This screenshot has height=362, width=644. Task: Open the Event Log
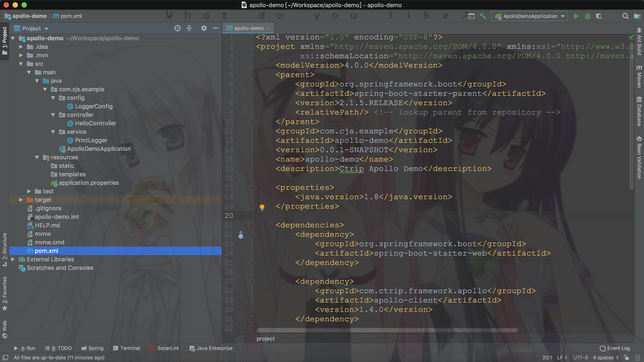click(615, 348)
